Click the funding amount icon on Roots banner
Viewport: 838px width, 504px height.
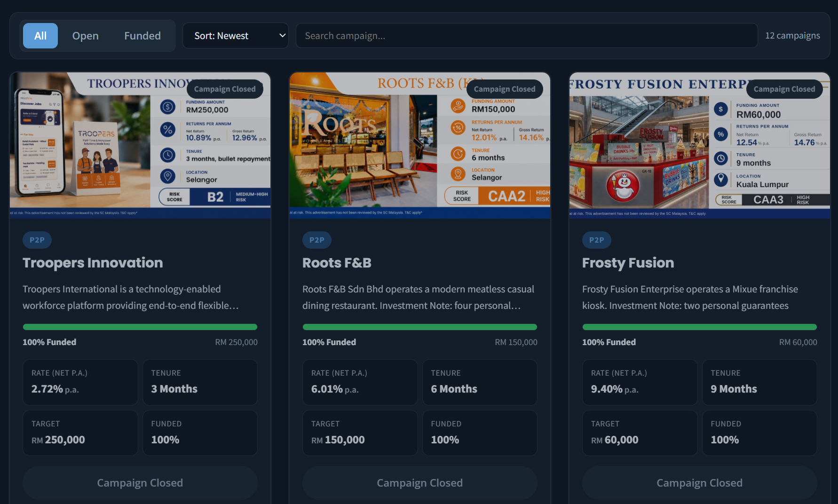458,106
